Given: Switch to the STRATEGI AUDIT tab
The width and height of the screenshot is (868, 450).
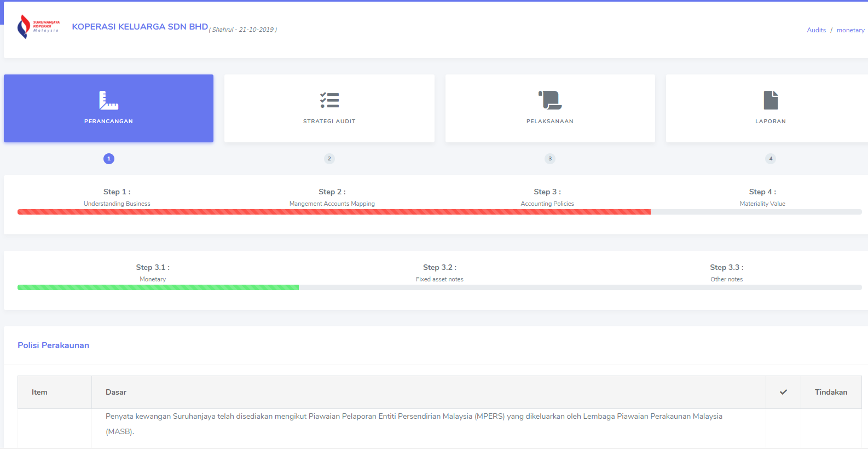Looking at the screenshot, I should click(329, 108).
